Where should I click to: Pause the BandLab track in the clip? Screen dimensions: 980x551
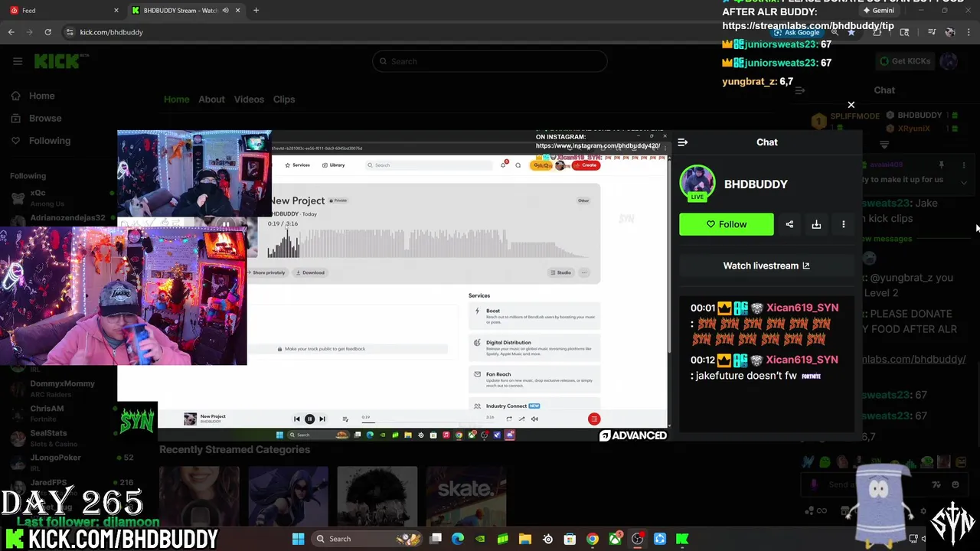tap(309, 419)
